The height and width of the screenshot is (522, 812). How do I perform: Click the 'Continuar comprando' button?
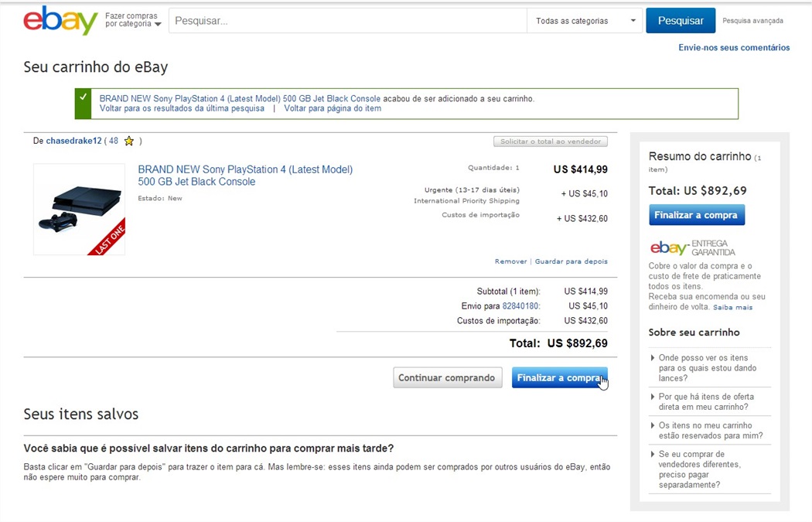448,377
